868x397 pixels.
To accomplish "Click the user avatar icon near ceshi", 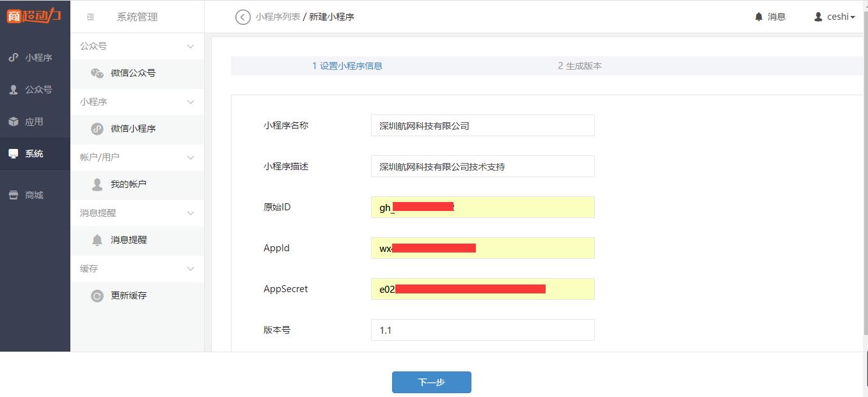I will point(818,17).
